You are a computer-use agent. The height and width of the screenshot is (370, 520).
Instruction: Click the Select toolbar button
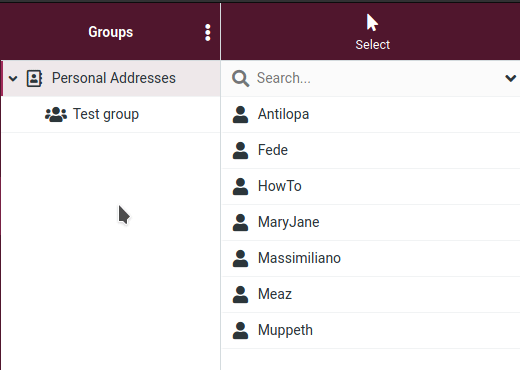(372, 32)
